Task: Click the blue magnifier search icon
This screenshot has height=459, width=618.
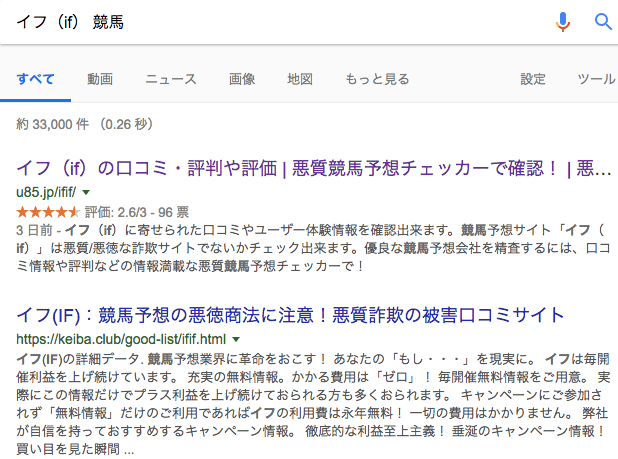Action: coord(603,22)
